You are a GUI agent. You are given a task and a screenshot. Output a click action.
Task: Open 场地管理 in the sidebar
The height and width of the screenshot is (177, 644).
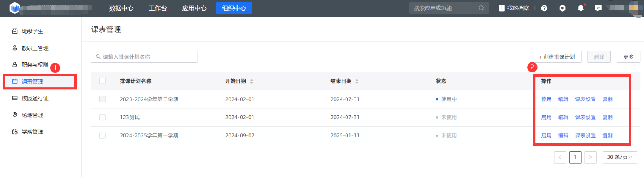[32, 115]
